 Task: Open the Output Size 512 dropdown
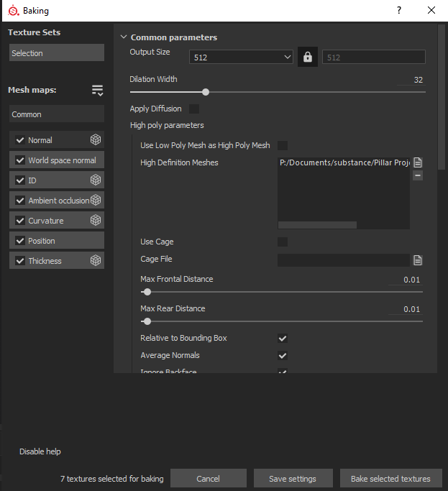pos(241,58)
